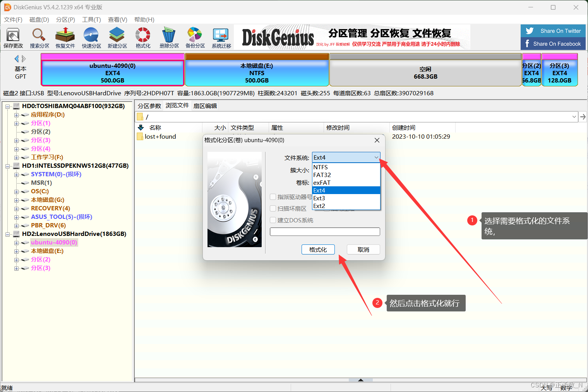Select the 空闲 668.3GB free space block

click(425, 70)
